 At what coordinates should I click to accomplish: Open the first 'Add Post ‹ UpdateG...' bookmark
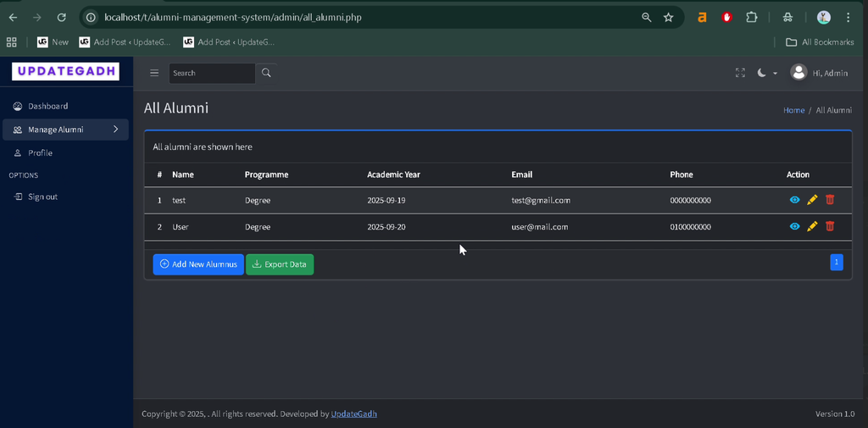click(125, 42)
